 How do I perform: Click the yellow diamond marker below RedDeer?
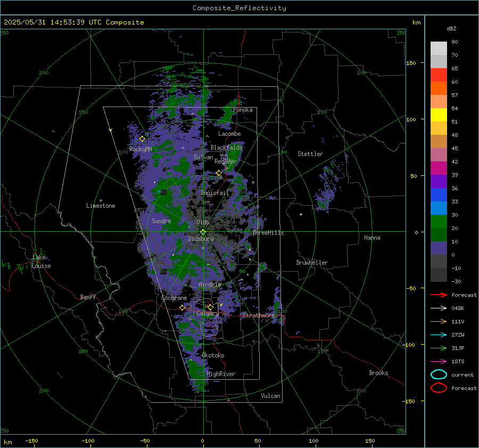tap(219, 173)
